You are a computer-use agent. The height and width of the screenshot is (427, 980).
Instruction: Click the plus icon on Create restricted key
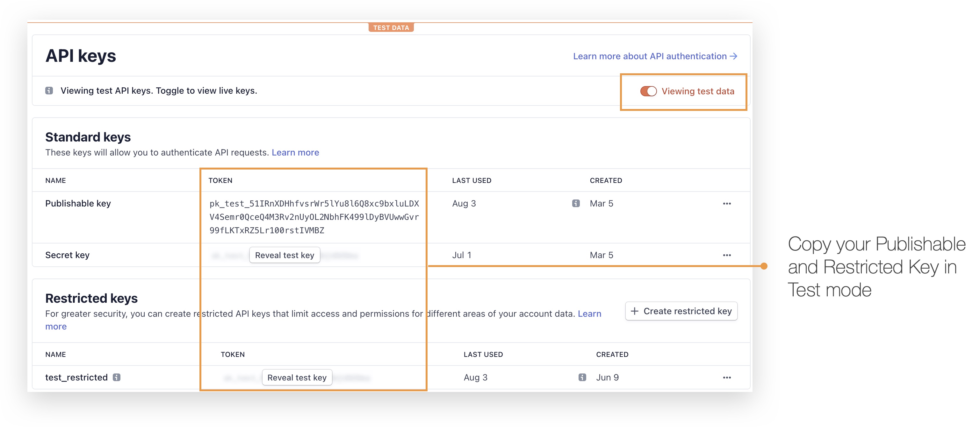635,311
